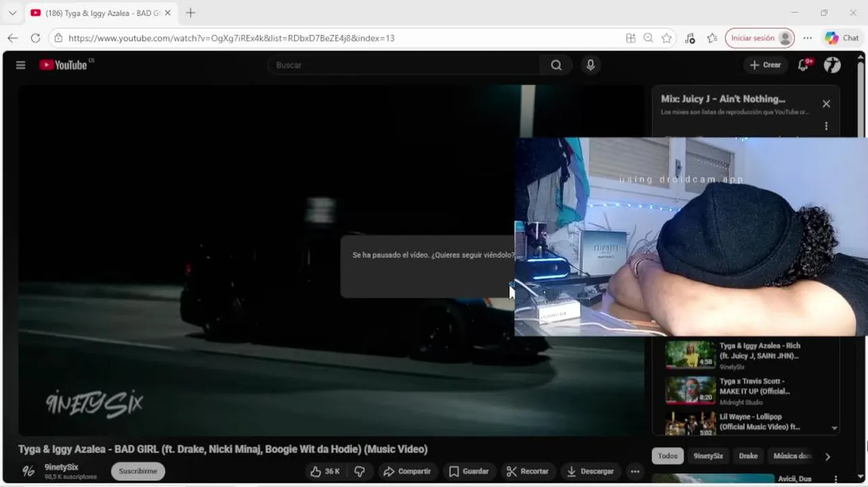Open the browser favorites list icon

click(x=712, y=39)
